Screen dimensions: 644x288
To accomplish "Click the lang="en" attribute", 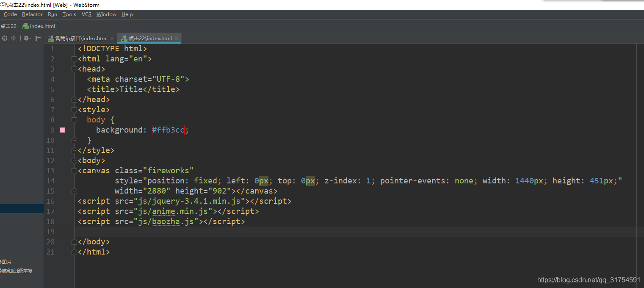I will tap(126, 59).
